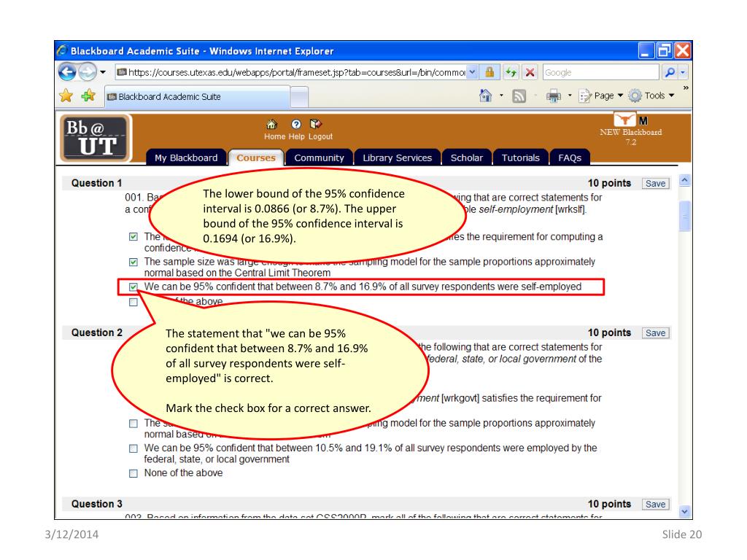Click the Refresh page icon
Image resolution: width=747 pixels, height=560 pixels.
(x=511, y=72)
